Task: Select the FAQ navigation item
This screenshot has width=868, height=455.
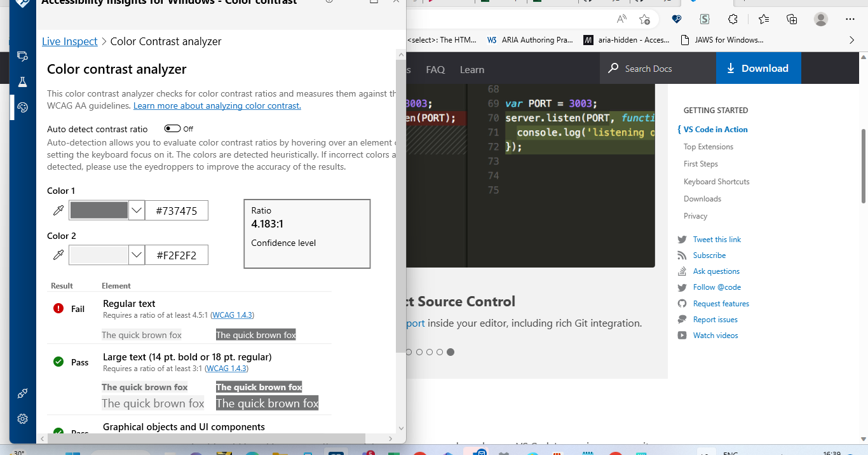Action: pos(435,69)
